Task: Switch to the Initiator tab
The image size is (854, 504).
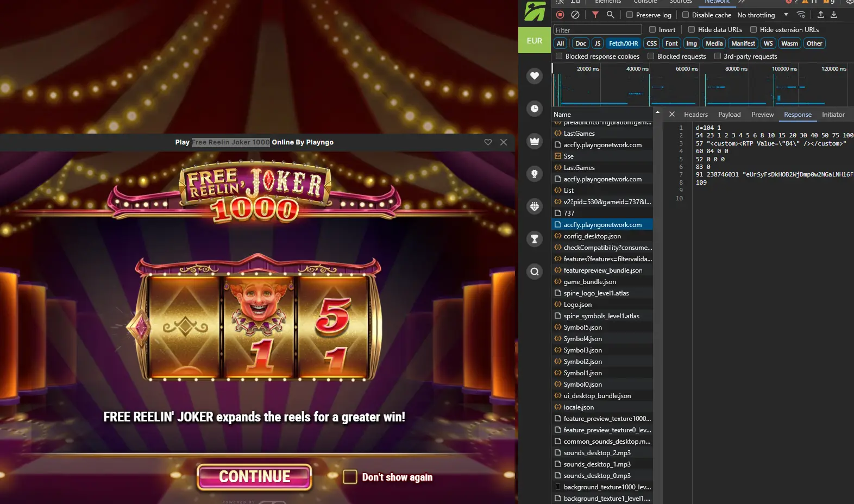Action: point(833,114)
